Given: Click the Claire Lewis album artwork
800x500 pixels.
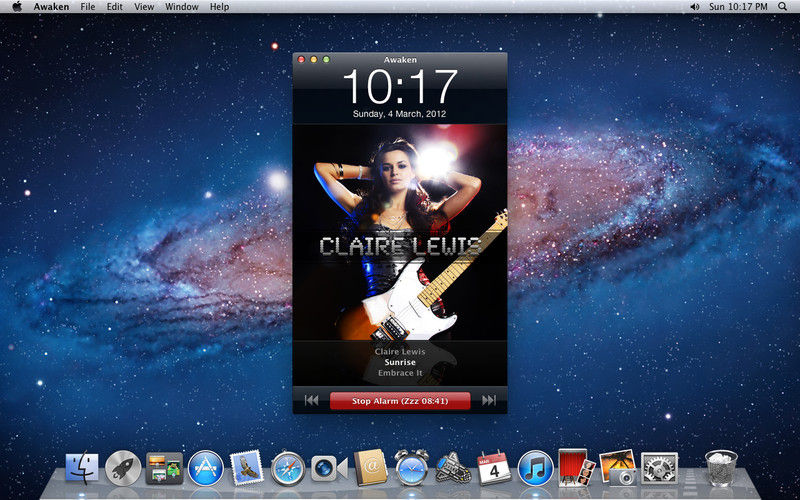Looking at the screenshot, I should (400, 233).
